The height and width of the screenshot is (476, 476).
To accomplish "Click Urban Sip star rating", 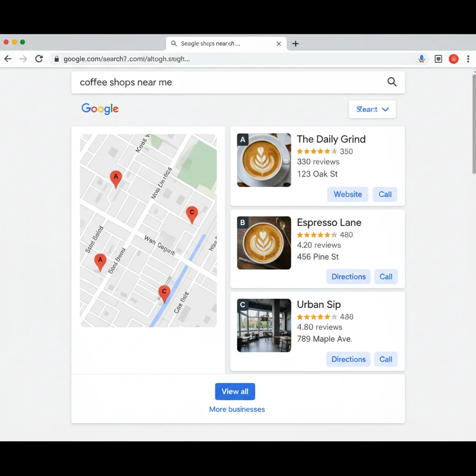I will tap(317, 317).
